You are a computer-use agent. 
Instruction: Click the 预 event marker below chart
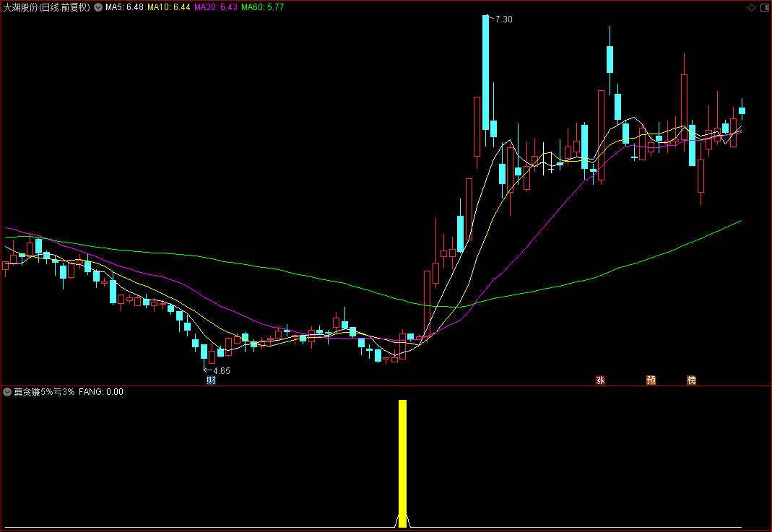[x=651, y=380]
